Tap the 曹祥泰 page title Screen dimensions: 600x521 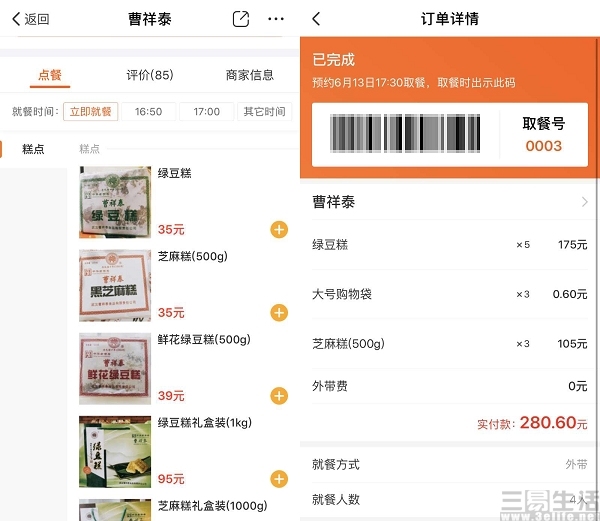pyautogui.click(x=150, y=19)
